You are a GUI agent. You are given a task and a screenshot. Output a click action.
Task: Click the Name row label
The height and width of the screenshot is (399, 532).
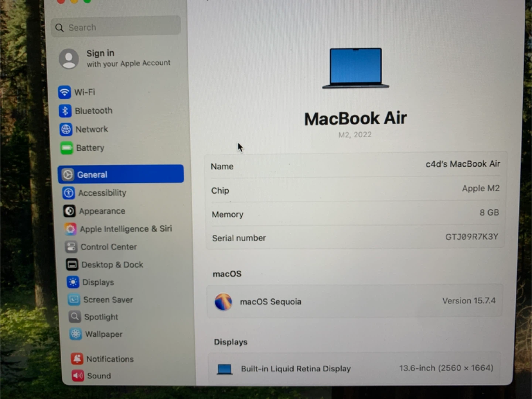click(x=222, y=166)
